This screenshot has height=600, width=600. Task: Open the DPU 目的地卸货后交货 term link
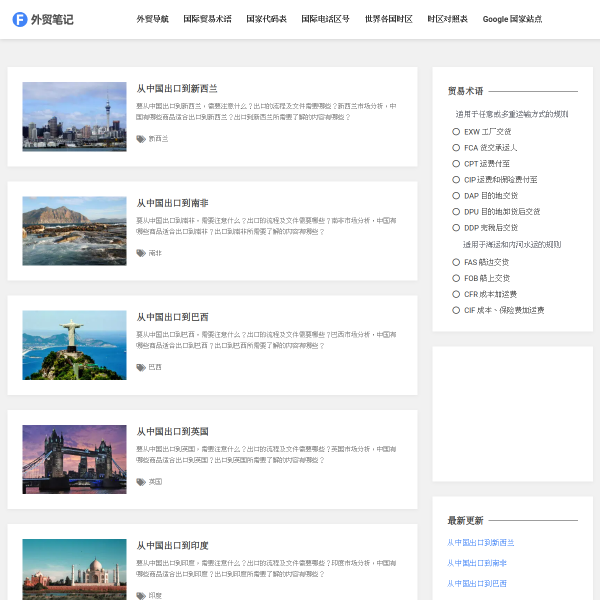(502, 212)
